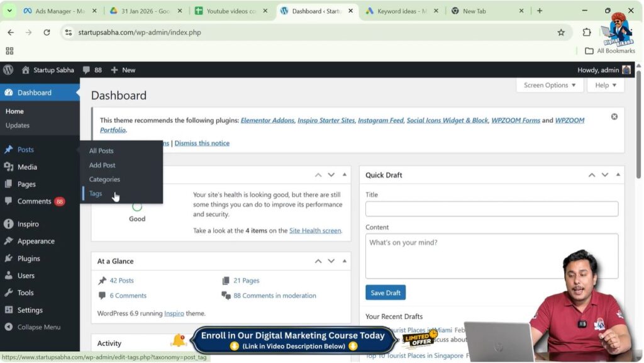Open the Plugins section
The height and width of the screenshot is (363, 644).
point(30,258)
